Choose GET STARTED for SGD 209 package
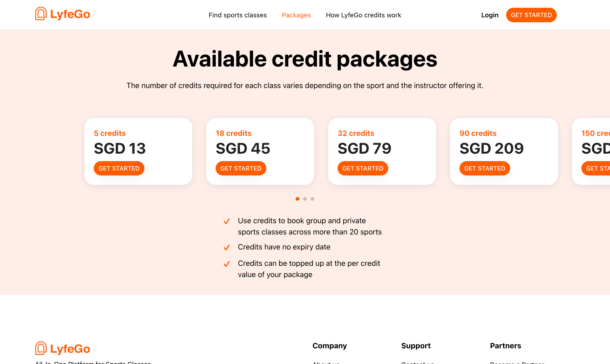The image size is (610, 364). point(485,168)
